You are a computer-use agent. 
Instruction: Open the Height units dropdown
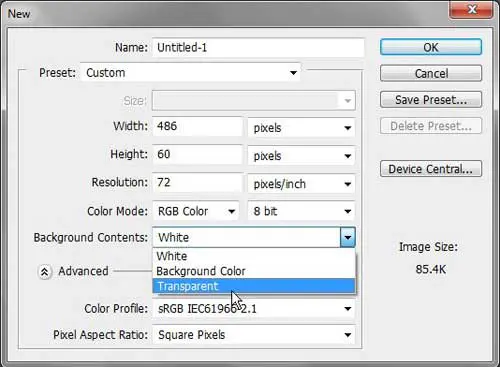[301, 156]
